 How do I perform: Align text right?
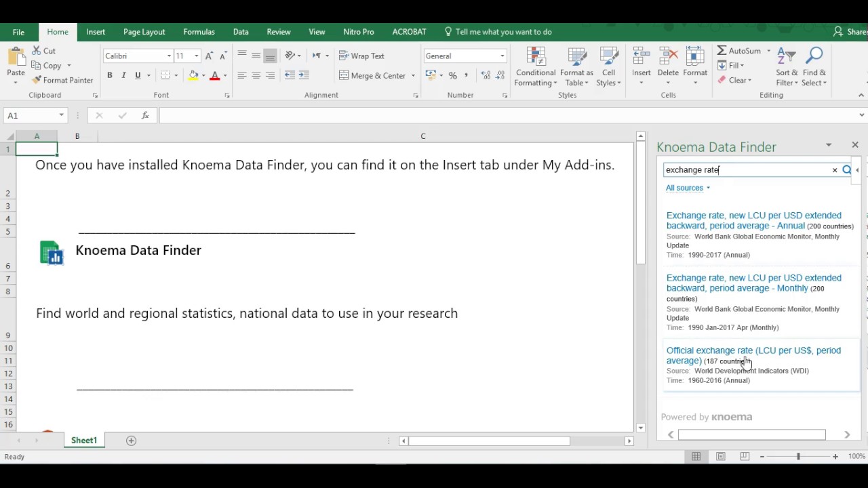(x=270, y=75)
